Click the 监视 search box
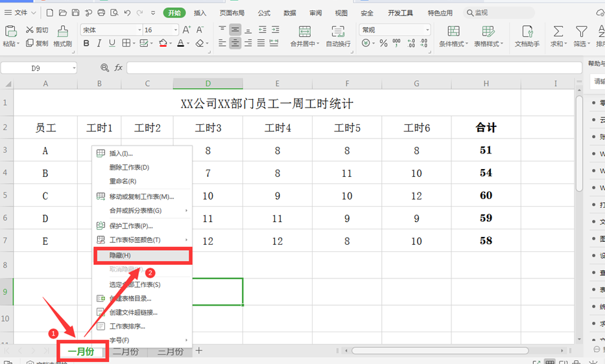 click(x=499, y=13)
